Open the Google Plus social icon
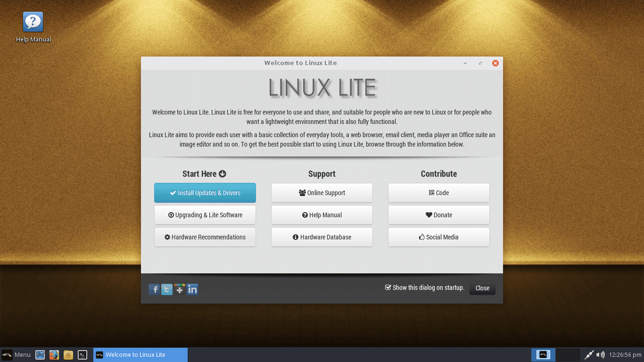 pyautogui.click(x=180, y=289)
